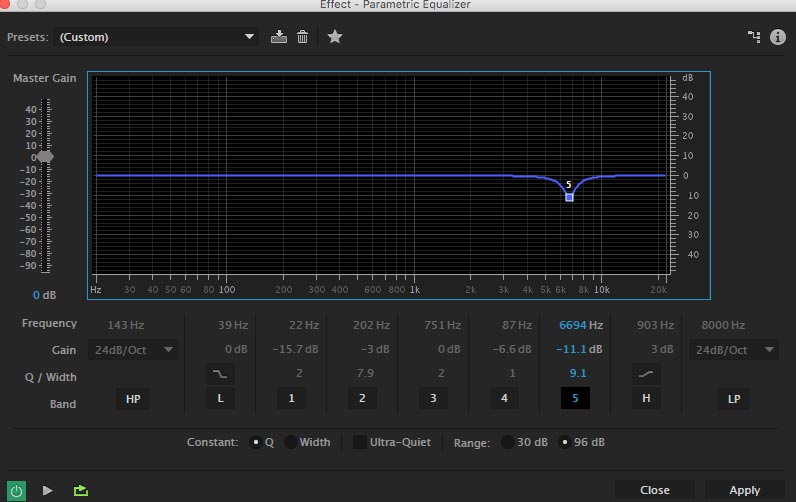The height and width of the screenshot is (502, 796).
Task: Click the -3 dB gain value
Action: pos(375,350)
